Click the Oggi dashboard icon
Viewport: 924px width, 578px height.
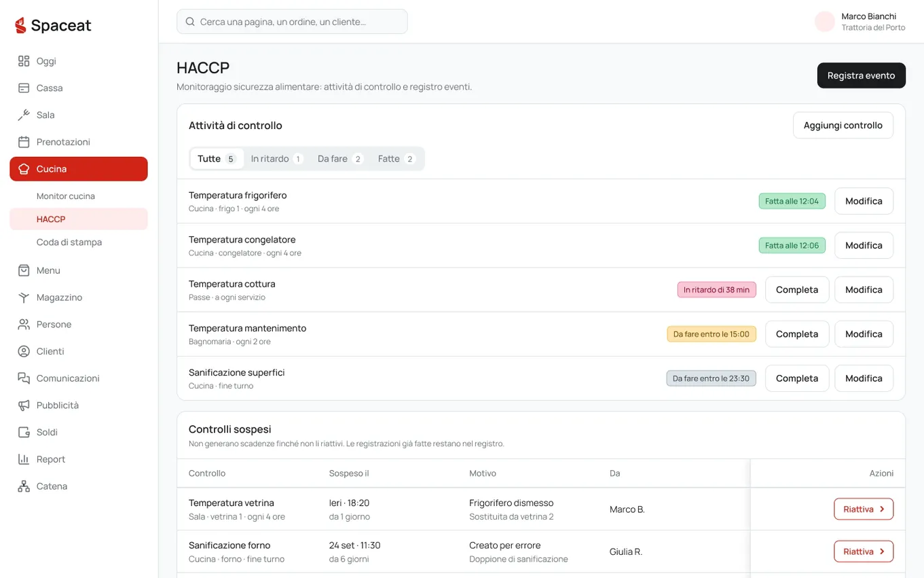(24, 61)
